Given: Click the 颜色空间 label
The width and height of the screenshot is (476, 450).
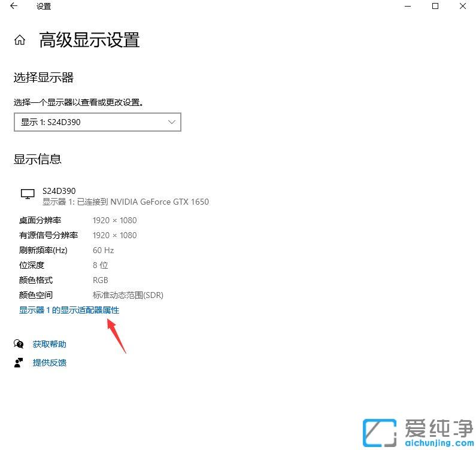Looking at the screenshot, I should 36,295.
